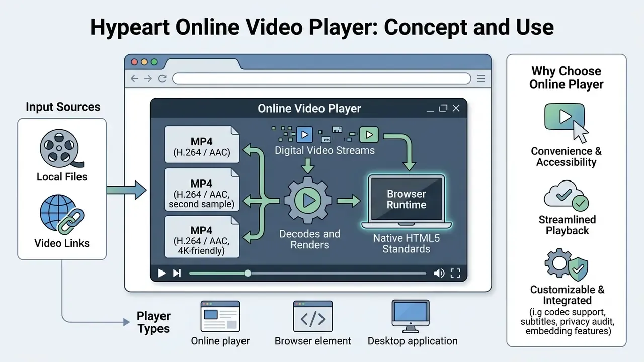Image resolution: width=644 pixels, height=362 pixels.
Task: Click the Why Choose Online Player heading
Action: click(567, 78)
